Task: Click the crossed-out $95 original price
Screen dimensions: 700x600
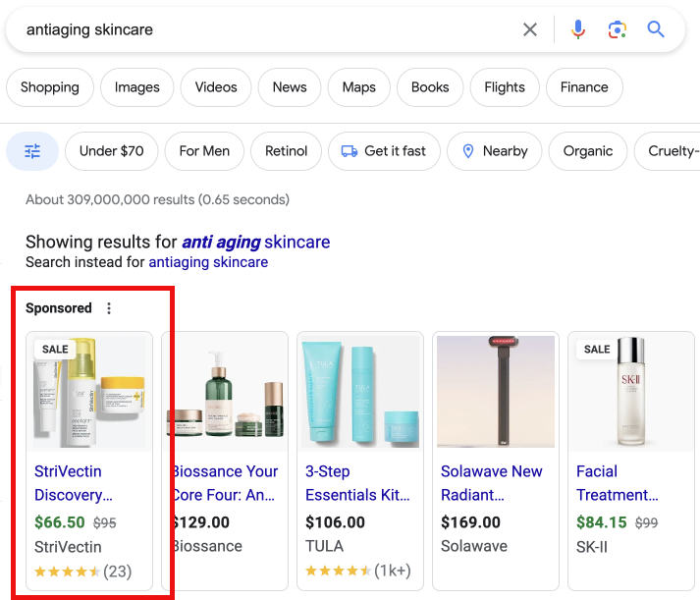Action: tap(104, 523)
